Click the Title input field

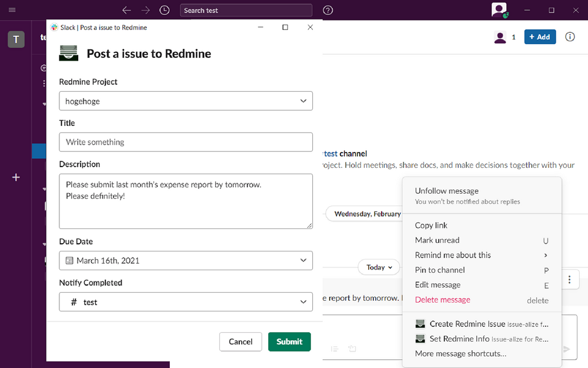(x=186, y=142)
